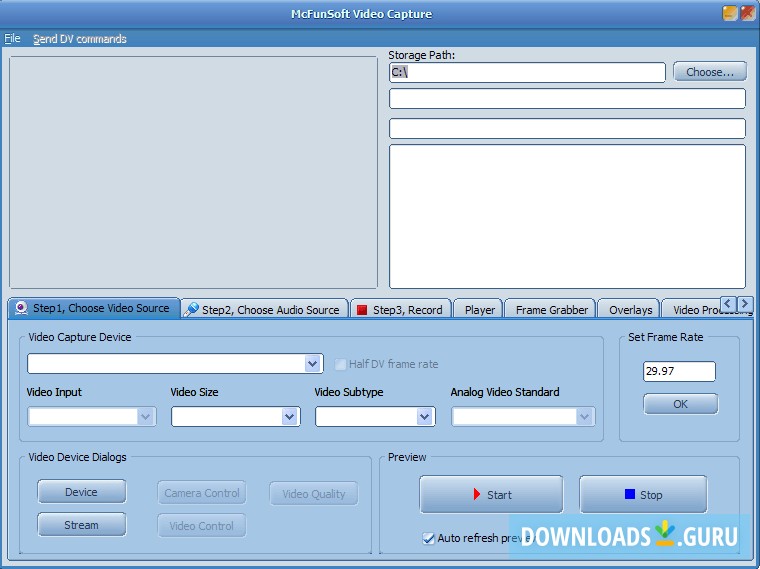Click the red record icon on Step3 tab
760x569 pixels.
[x=362, y=310]
